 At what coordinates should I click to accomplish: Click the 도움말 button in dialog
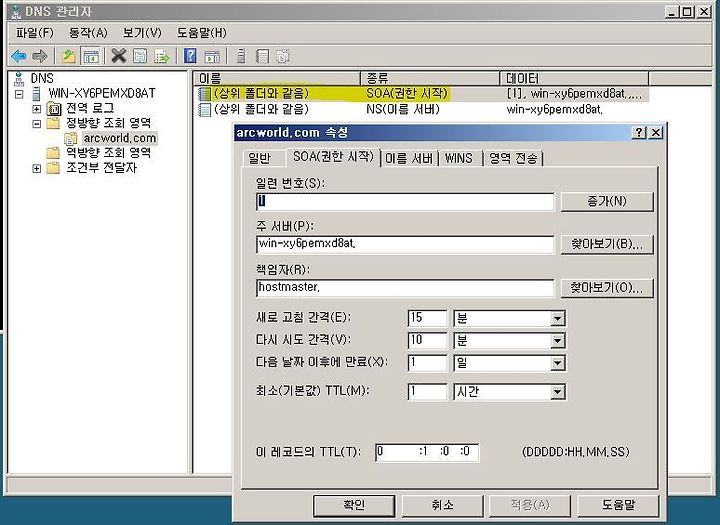pos(618,505)
